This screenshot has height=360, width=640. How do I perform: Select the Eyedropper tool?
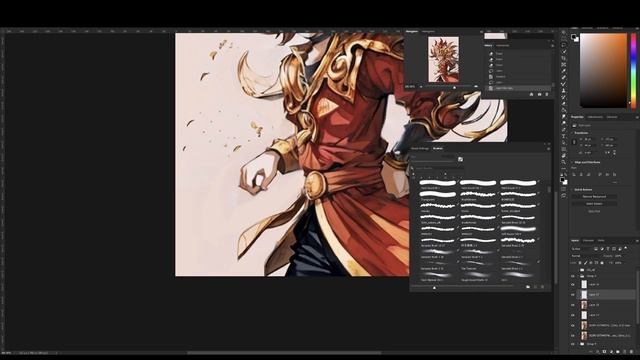click(564, 71)
